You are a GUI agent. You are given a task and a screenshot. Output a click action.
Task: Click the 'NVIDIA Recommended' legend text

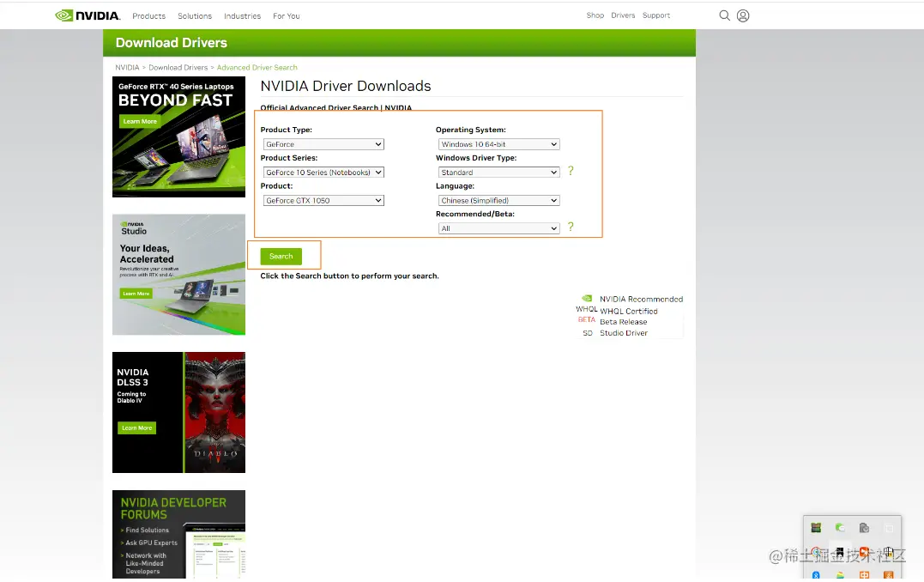641,299
